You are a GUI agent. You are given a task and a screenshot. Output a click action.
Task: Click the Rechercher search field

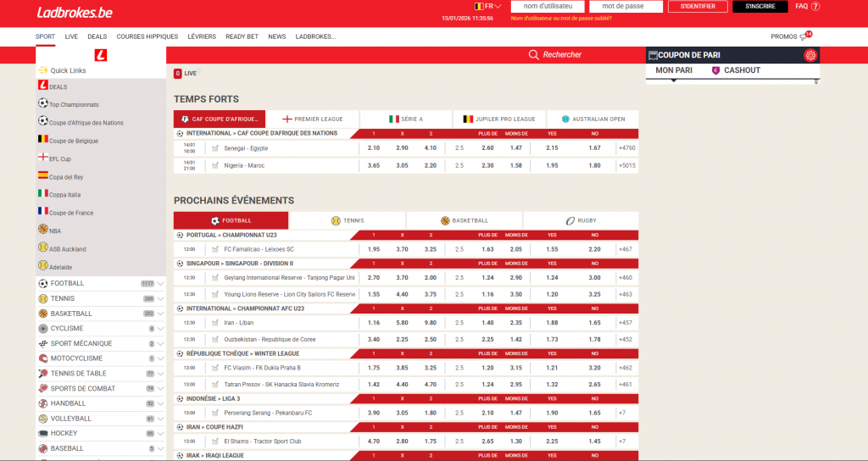tap(562, 55)
